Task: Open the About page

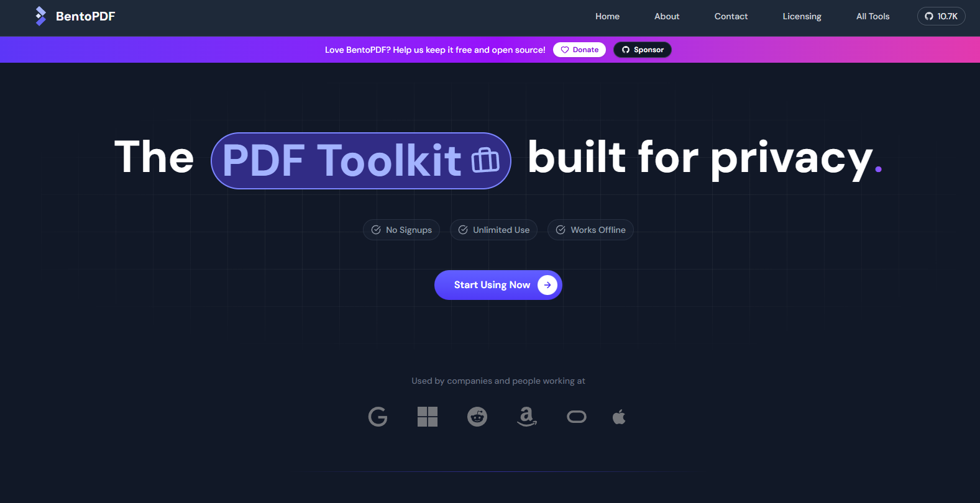Action: 667,16
